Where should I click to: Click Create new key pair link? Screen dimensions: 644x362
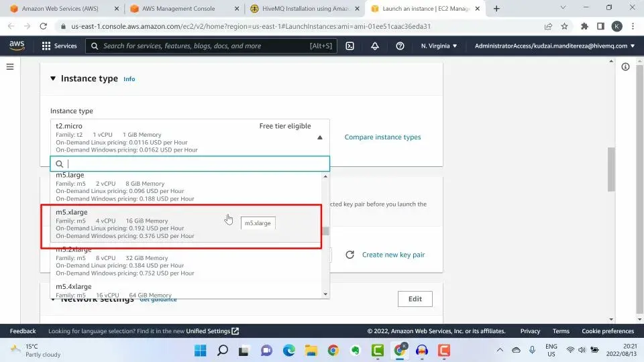[393, 255]
